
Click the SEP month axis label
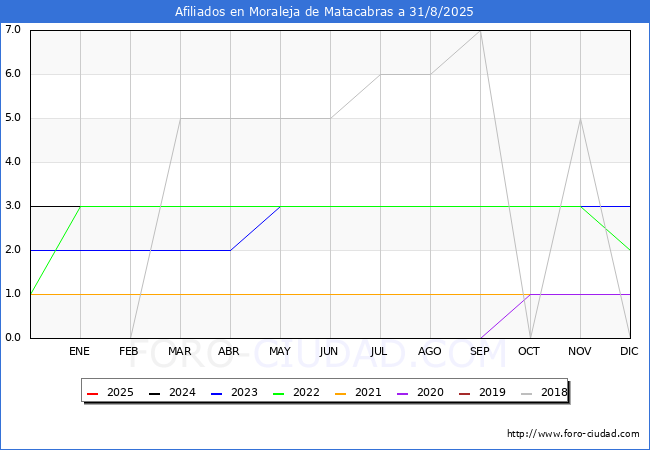480,351
